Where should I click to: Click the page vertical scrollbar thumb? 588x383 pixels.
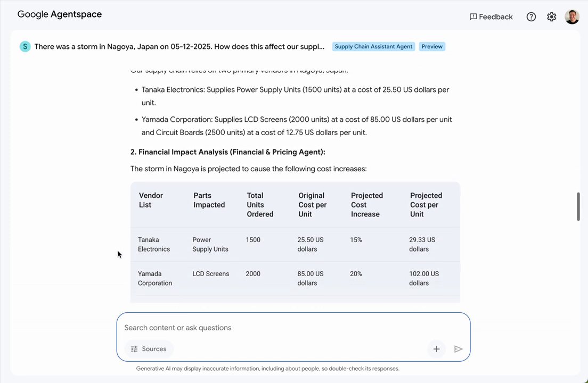[578, 207]
